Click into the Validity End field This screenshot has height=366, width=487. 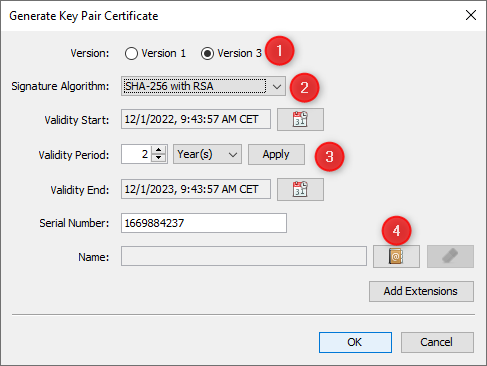196,189
